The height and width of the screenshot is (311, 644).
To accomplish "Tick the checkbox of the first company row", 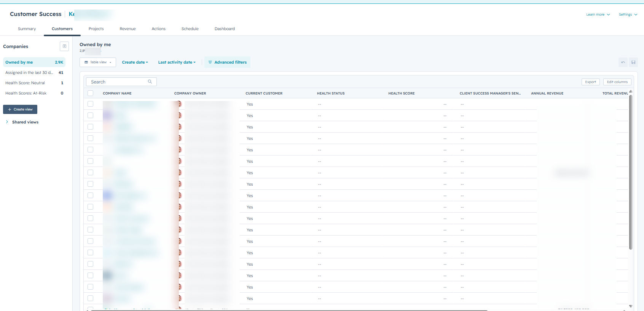I will tap(90, 104).
